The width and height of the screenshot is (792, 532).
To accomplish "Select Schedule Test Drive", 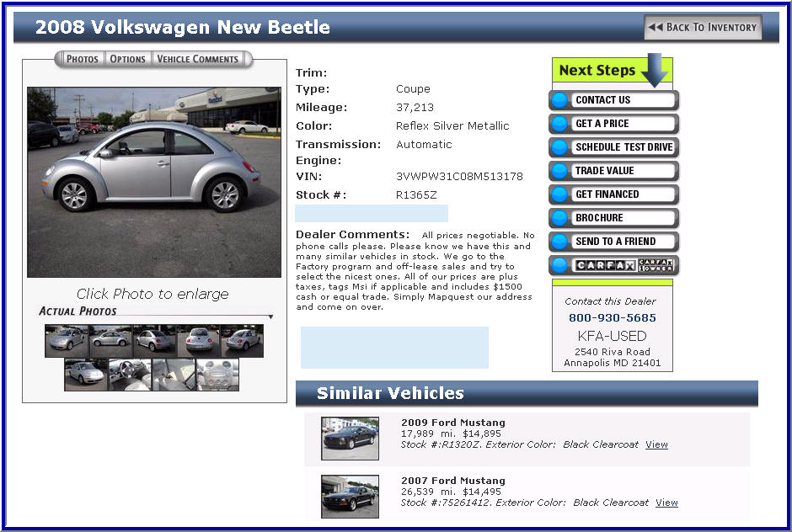I will 613,147.
